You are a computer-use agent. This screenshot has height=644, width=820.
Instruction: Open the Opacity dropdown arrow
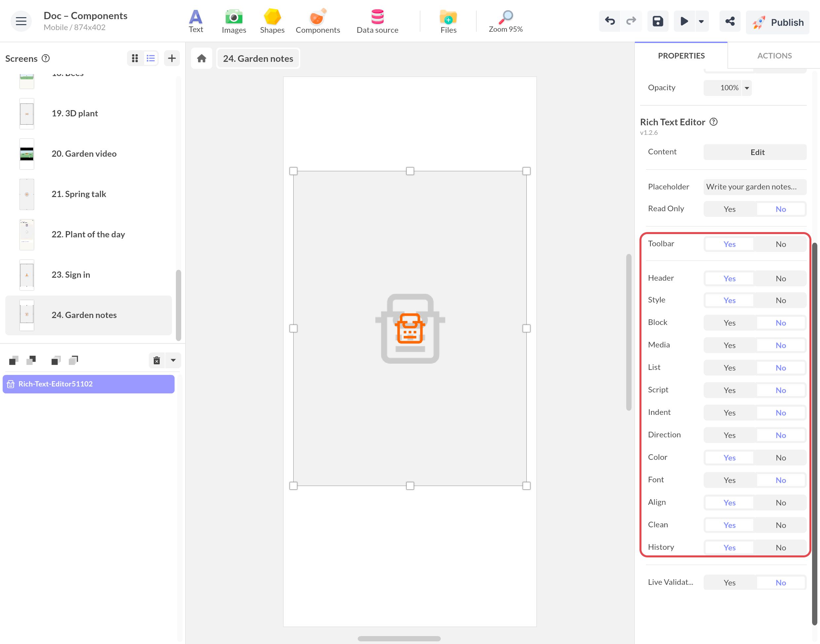747,88
